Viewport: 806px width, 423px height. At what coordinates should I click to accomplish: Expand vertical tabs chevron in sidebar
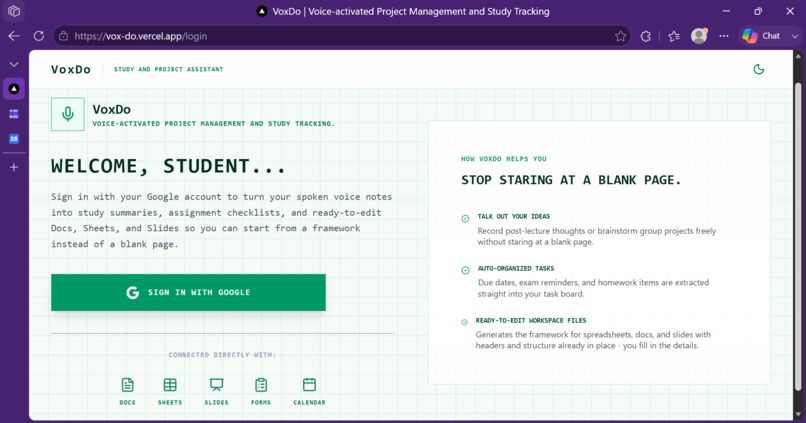click(14, 64)
